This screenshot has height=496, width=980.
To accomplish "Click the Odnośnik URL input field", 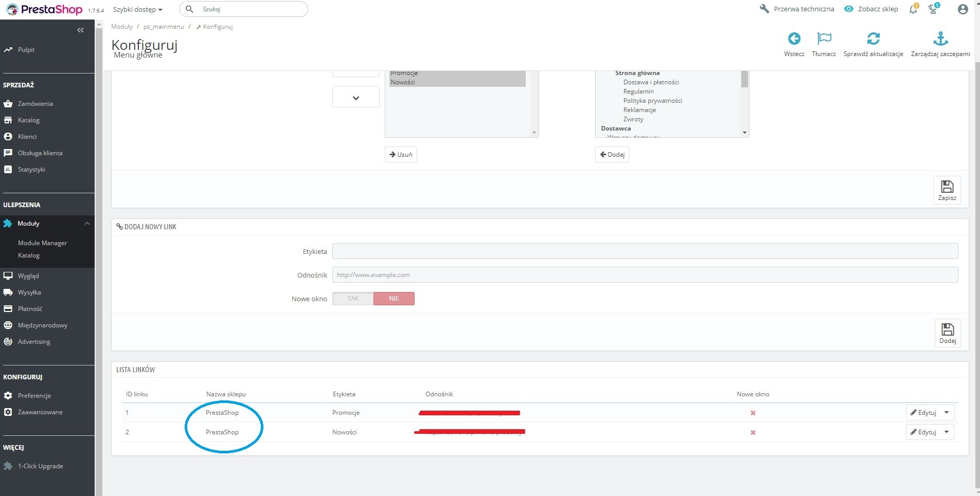I will coord(645,275).
